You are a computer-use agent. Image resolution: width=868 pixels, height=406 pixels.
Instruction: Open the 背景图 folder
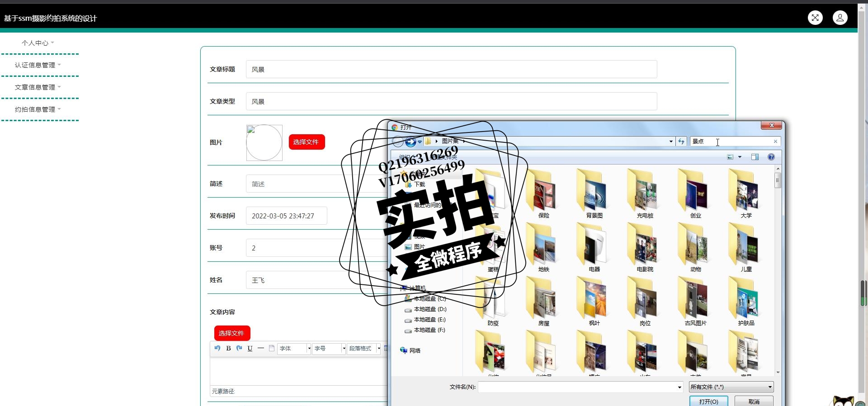coord(594,194)
